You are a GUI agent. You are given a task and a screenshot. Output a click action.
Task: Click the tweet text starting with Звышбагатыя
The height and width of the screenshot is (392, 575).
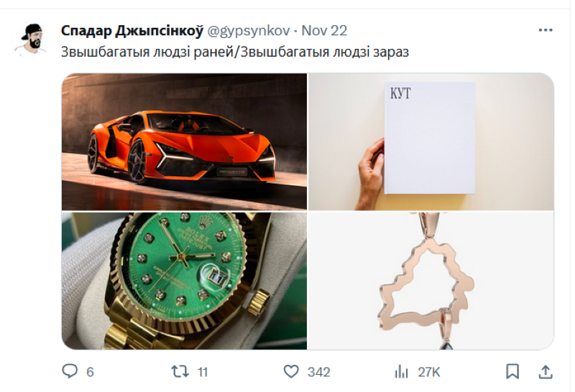234,52
